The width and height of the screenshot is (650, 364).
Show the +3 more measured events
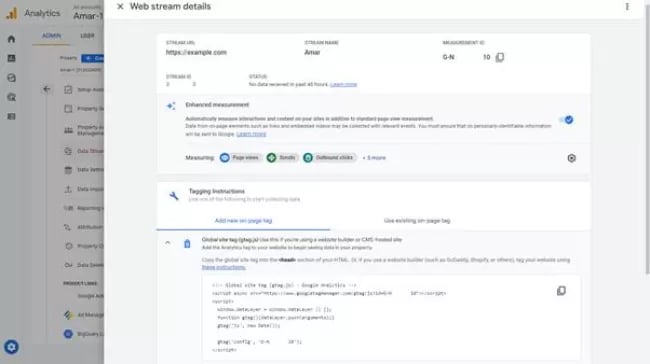click(x=374, y=158)
